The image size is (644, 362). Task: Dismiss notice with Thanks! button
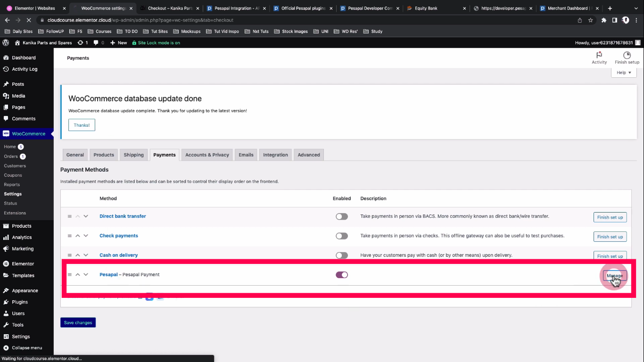(x=82, y=125)
